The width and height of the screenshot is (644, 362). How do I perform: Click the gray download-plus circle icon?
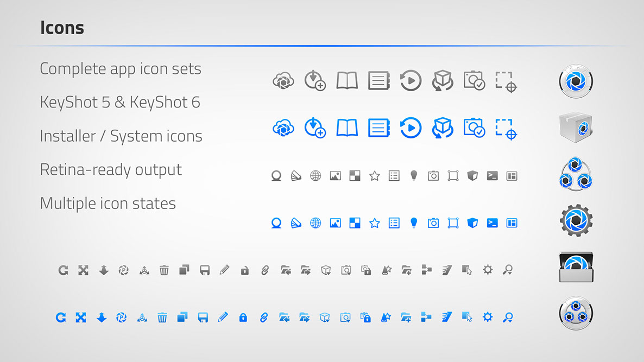(x=315, y=81)
